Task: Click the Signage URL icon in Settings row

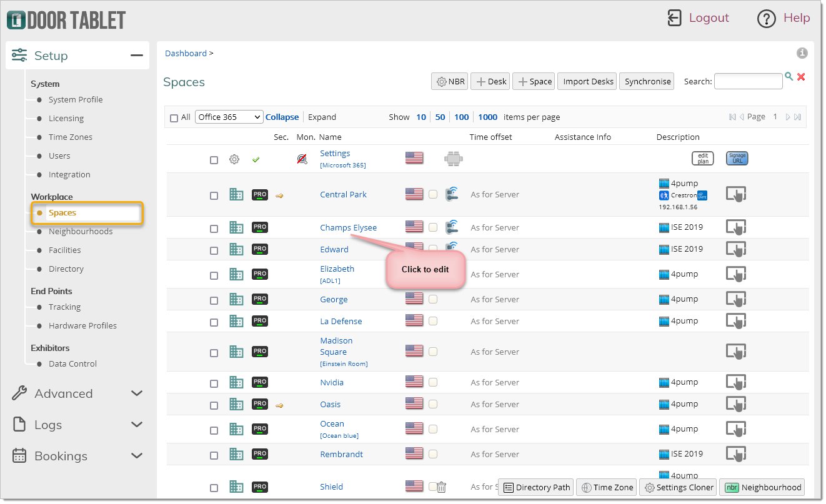Action: pos(737,159)
